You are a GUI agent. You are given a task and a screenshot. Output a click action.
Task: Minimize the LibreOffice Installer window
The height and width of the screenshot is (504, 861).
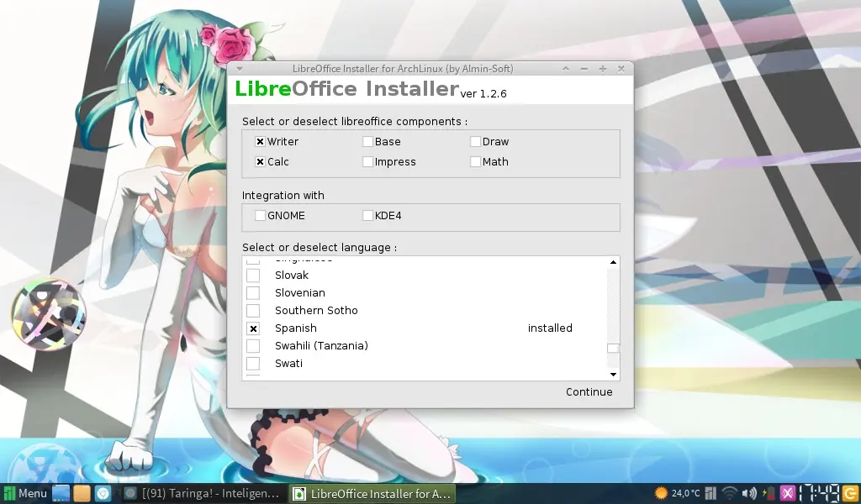click(x=584, y=69)
